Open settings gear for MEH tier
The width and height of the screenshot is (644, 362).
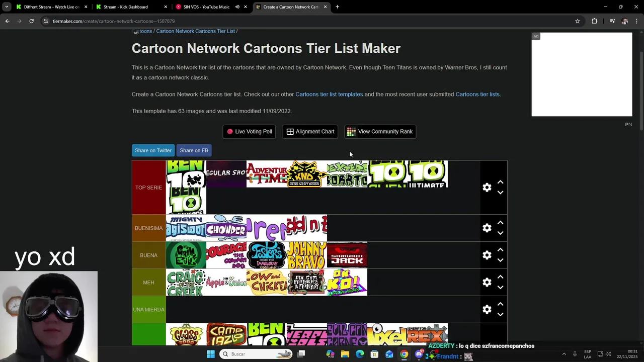[x=487, y=282]
